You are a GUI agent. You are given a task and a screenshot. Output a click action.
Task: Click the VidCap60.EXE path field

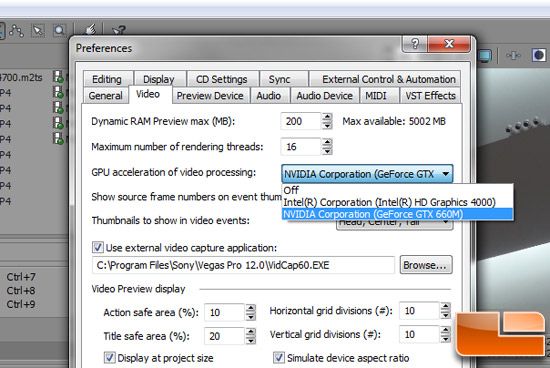[x=243, y=265]
